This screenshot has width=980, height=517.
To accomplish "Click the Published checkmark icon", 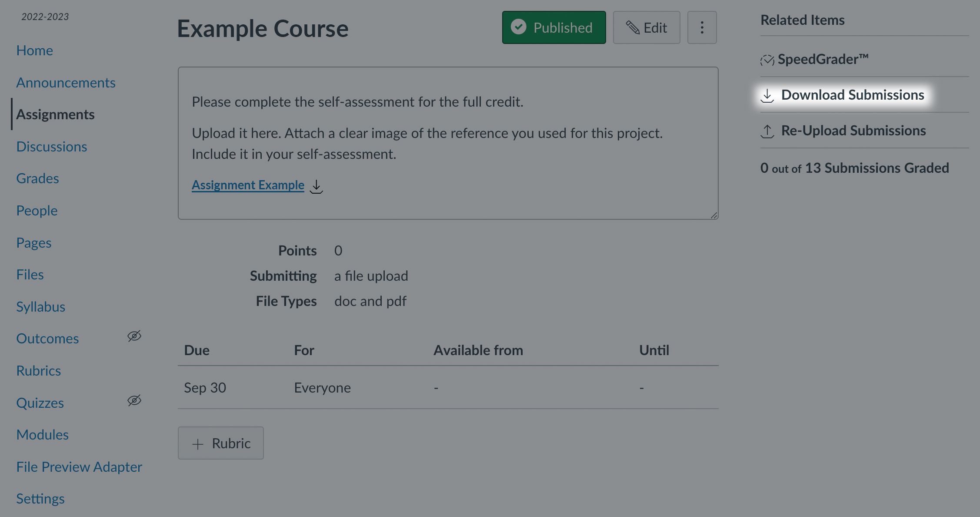I will [518, 27].
